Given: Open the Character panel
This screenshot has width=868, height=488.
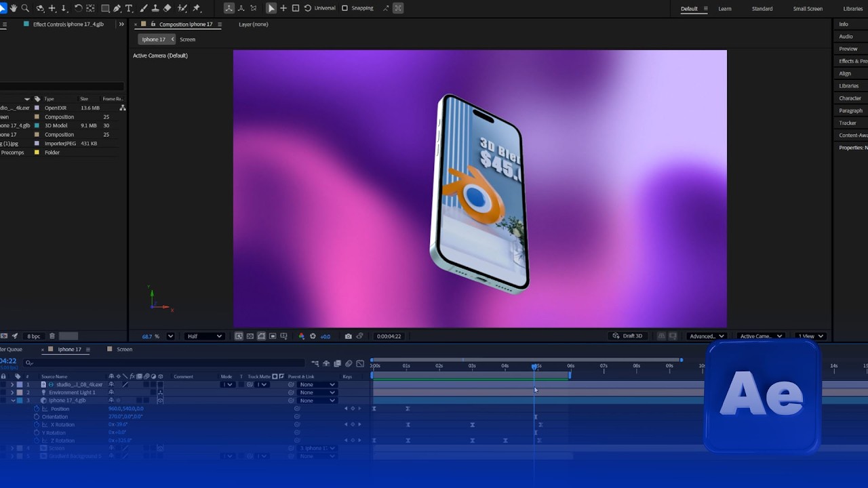Looking at the screenshot, I should point(850,98).
